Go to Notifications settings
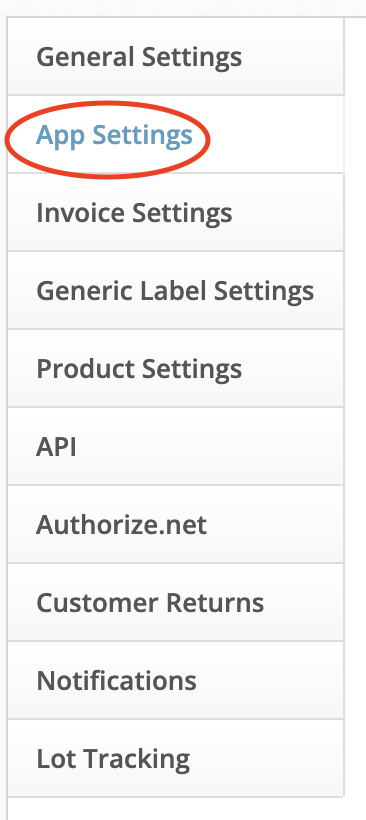The height and width of the screenshot is (820, 366). pos(176,680)
